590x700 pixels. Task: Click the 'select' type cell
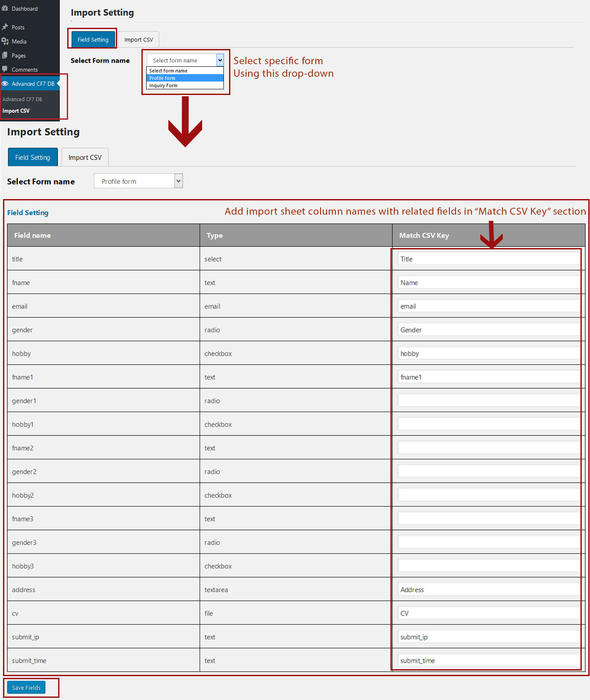pos(296,259)
